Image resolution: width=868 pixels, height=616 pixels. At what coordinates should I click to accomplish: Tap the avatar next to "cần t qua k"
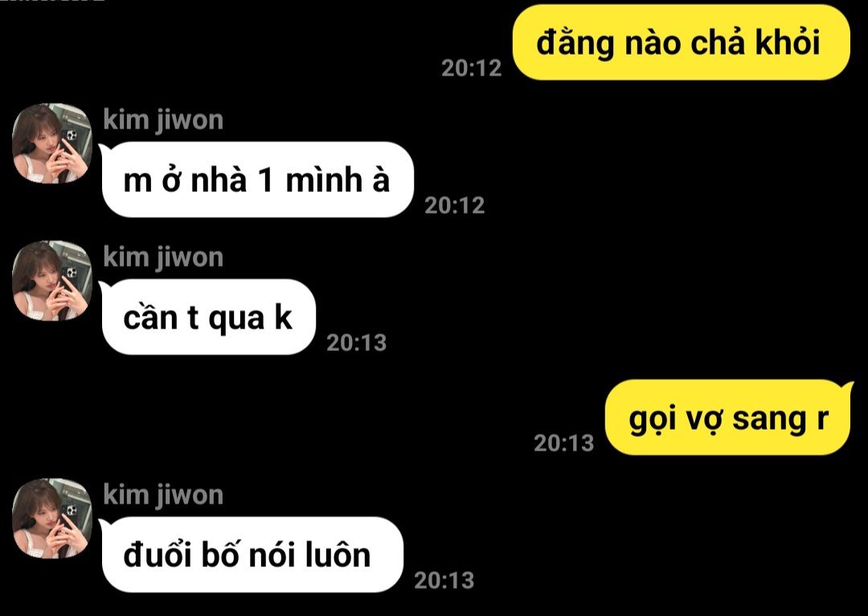click(x=52, y=281)
